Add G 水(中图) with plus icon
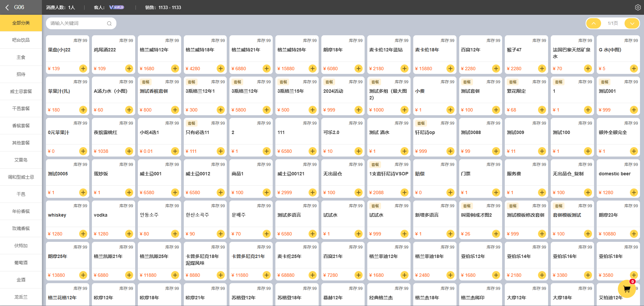The image size is (644, 306). tap(634, 69)
